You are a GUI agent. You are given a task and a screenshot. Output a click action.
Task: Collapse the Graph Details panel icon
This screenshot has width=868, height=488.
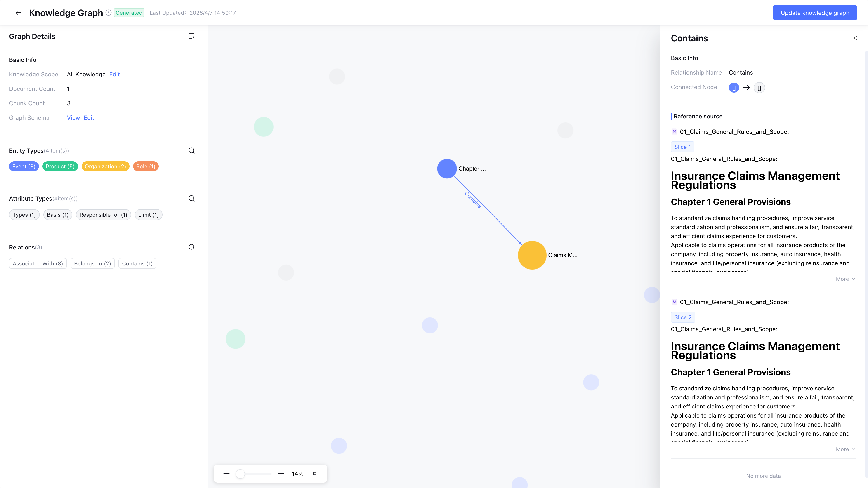[x=191, y=36]
